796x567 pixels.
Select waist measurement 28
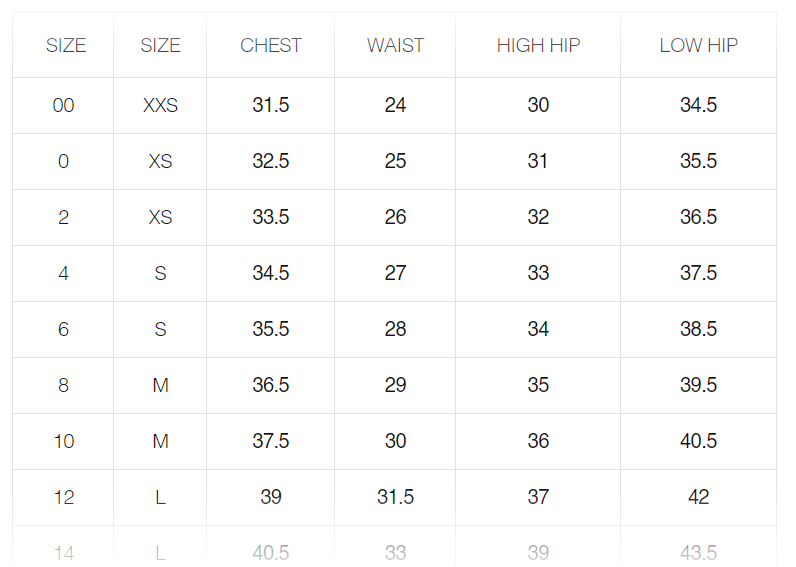395,329
